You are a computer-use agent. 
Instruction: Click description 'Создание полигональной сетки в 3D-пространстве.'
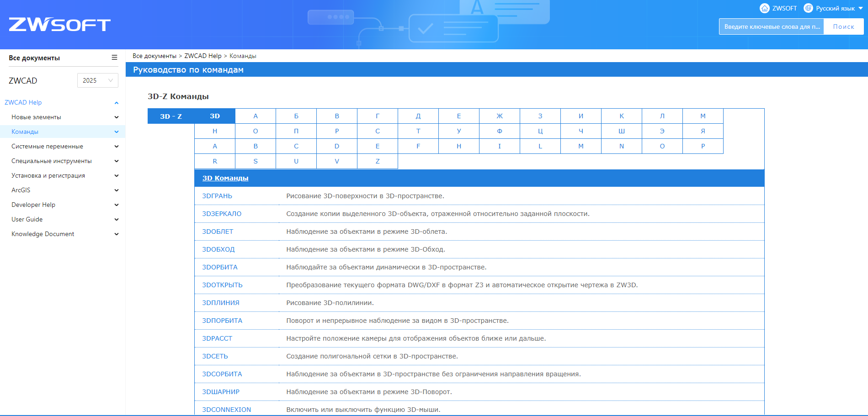pyautogui.click(x=372, y=356)
